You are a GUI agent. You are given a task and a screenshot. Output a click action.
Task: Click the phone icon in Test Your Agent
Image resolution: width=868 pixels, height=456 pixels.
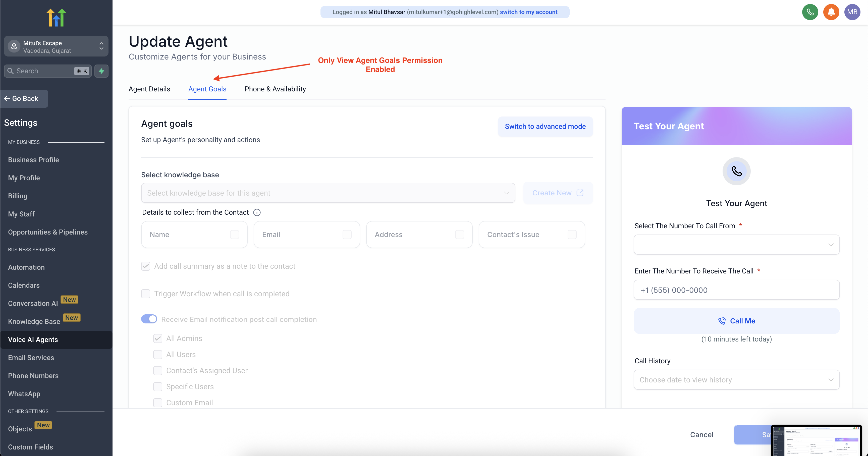[x=736, y=171]
